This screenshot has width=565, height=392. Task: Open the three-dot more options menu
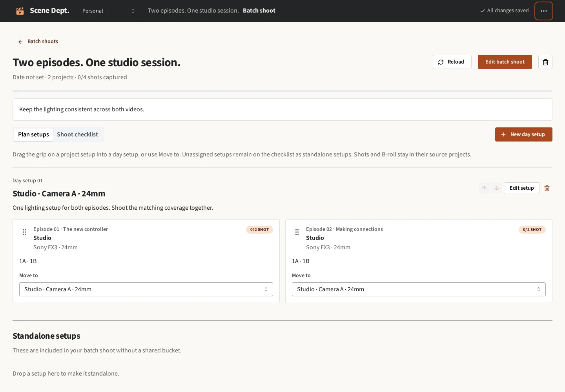pyautogui.click(x=544, y=11)
